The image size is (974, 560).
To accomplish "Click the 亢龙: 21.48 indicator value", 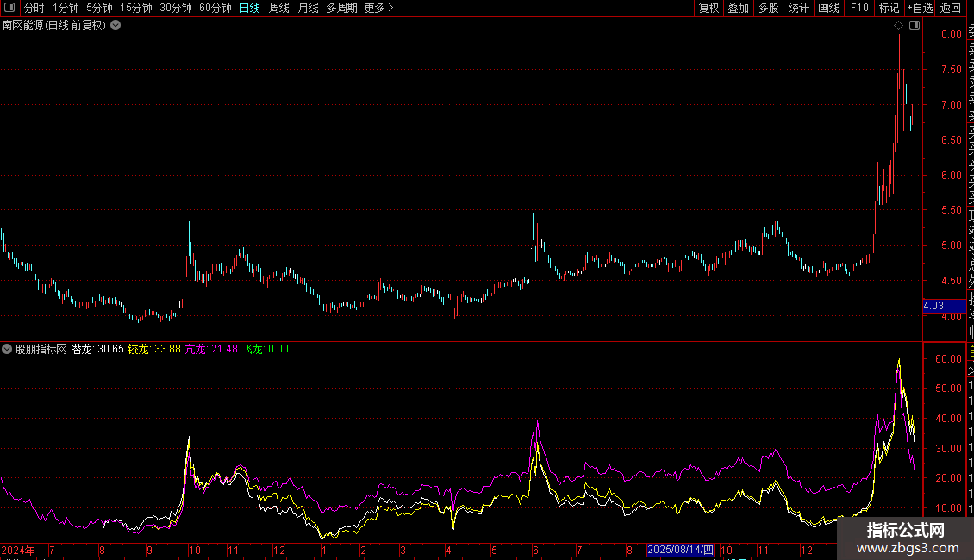I will pyautogui.click(x=211, y=349).
